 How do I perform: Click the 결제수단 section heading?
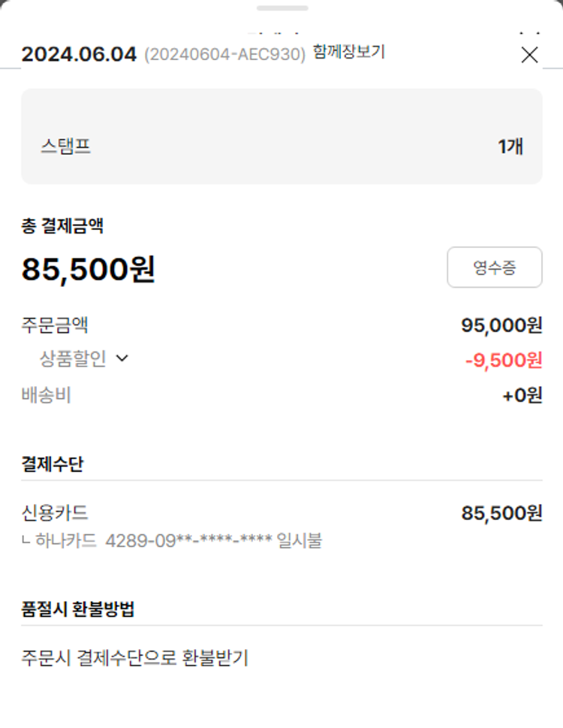click(x=52, y=464)
